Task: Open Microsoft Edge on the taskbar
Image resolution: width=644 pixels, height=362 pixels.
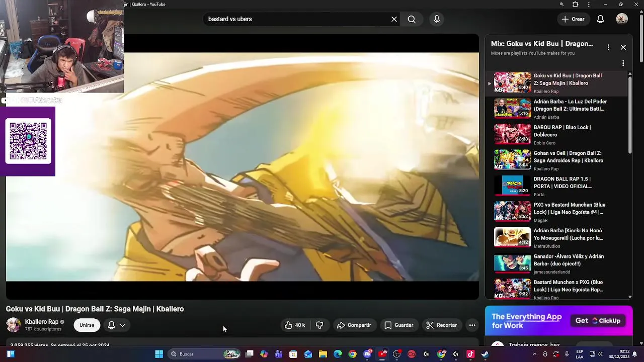Action: click(x=338, y=354)
